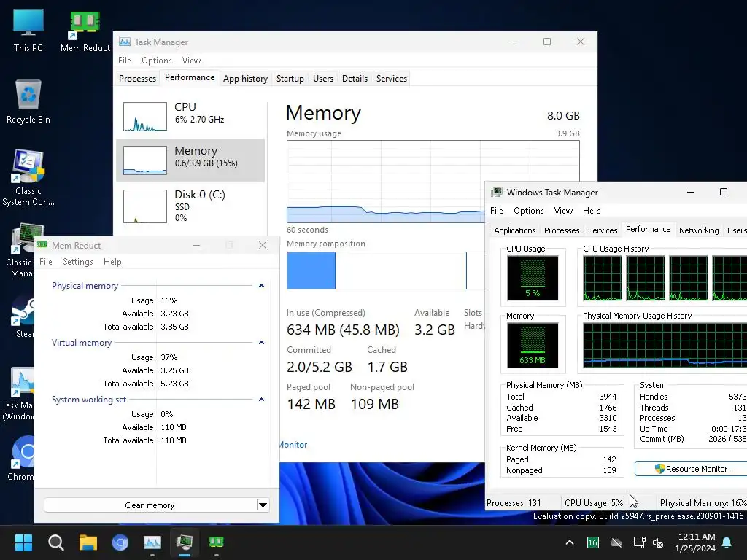747x560 pixels.
Task: Open Help menu in Mem Reduct
Action: point(112,262)
